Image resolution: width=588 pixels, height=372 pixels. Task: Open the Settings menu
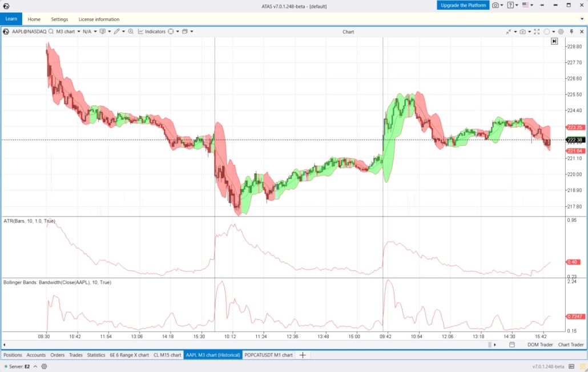[59, 18]
